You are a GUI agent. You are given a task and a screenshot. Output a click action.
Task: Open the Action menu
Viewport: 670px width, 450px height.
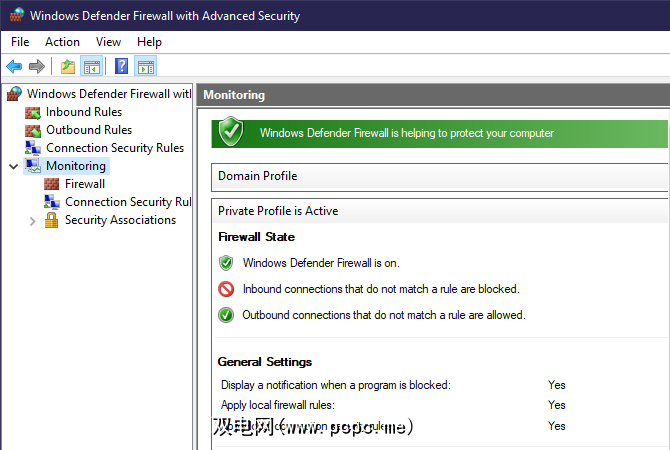pyautogui.click(x=62, y=42)
